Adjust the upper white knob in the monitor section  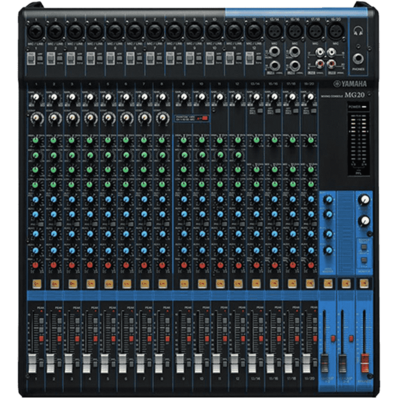[364, 200]
